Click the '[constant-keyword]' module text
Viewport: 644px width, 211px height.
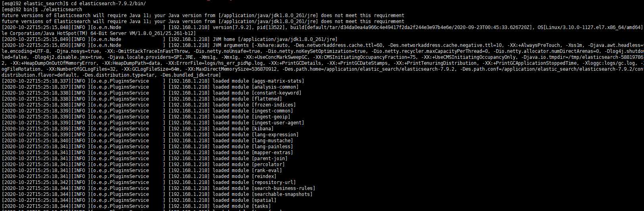(277, 93)
